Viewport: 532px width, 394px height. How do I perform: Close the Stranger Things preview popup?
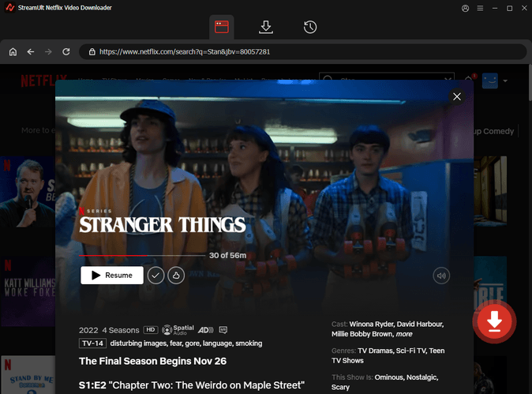tap(457, 96)
